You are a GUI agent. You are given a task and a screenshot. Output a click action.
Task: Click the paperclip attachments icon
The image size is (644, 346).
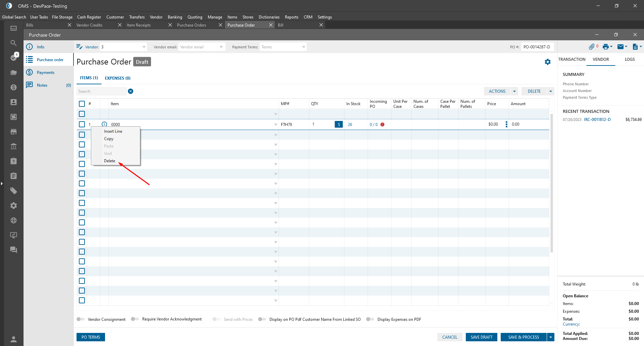tap(592, 47)
